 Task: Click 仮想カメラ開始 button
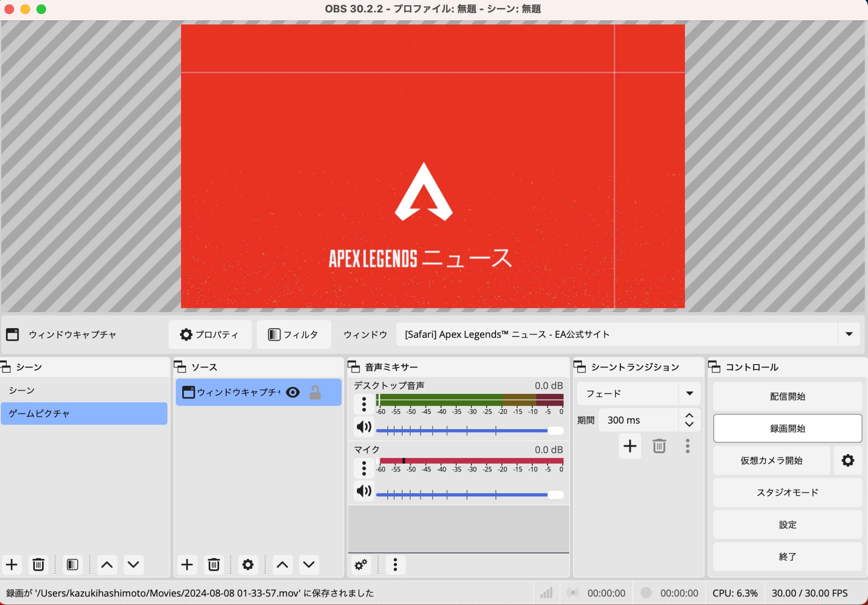pos(771,460)
